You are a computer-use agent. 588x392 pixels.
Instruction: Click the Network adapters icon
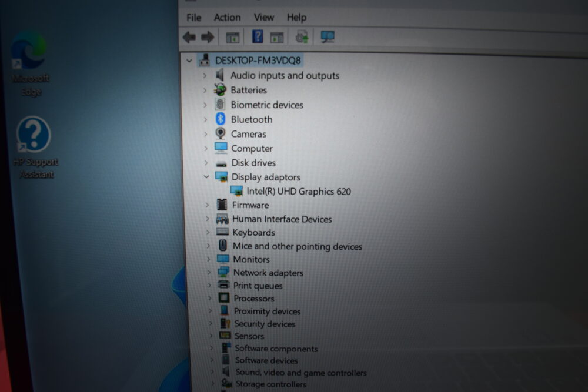[223, 272]
